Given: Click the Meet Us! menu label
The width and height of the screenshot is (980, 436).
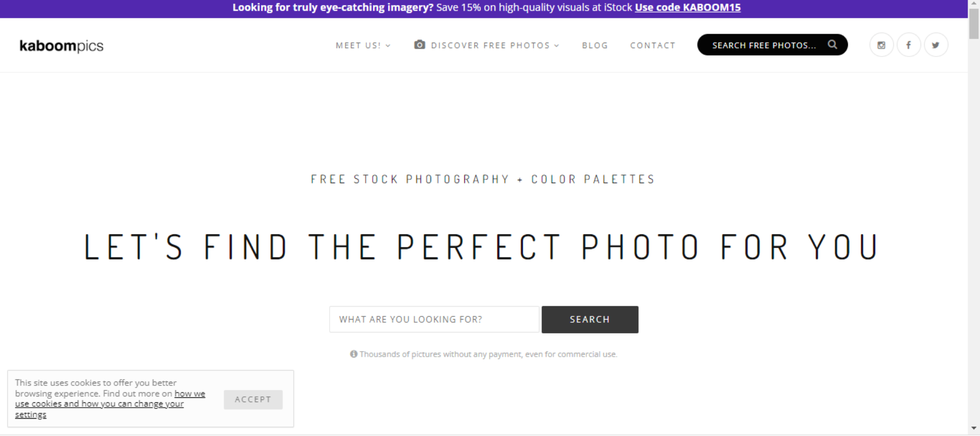Looking at the screenshot, I should (358, 46).
